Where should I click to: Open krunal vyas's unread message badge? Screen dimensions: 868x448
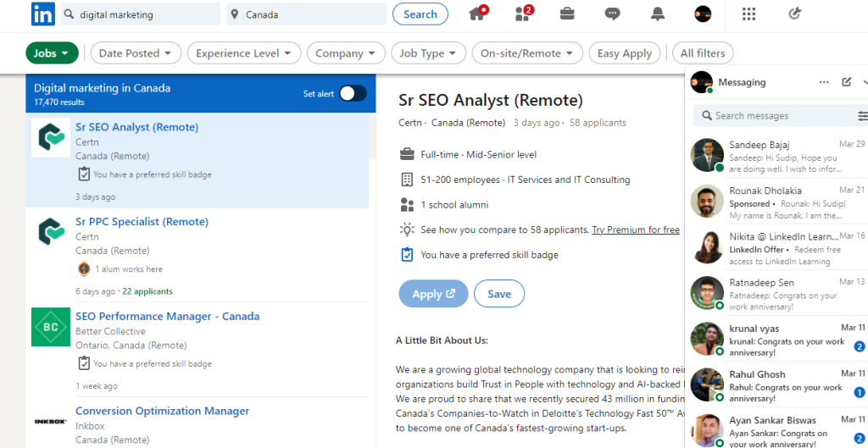click(x=860, y=346)
